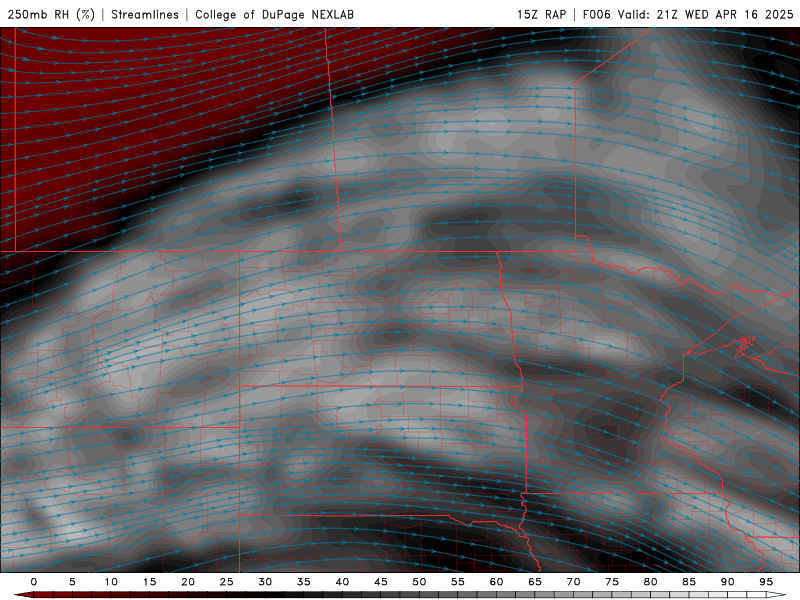Click the colorbar label '80'
The height and width of the screenshot is (600, 800).
pos(650,582)
